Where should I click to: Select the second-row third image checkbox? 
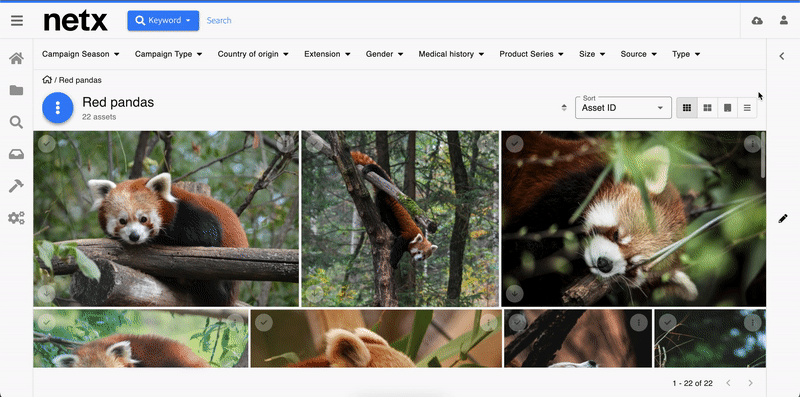point(518,322)
